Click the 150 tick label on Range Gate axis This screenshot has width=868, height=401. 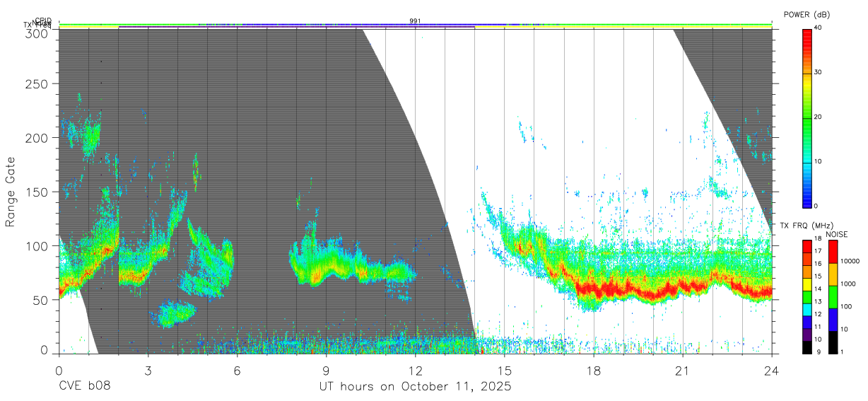click(x=38, y=192)
